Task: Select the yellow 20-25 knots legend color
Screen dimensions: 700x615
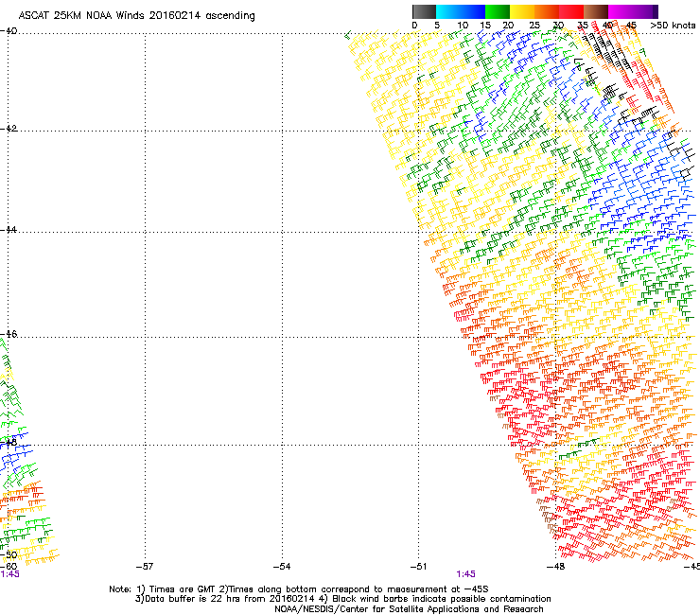Action: point(522,11)
